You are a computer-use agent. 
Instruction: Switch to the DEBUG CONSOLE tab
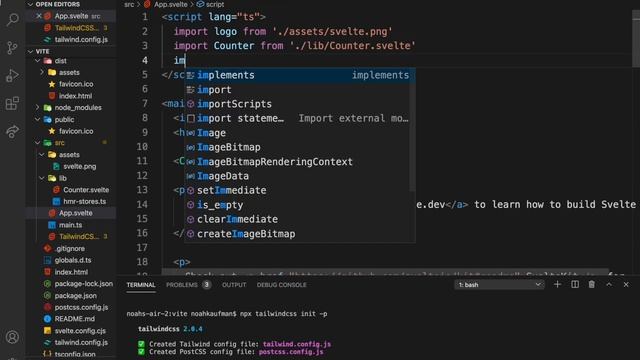(x=282, y=285)
